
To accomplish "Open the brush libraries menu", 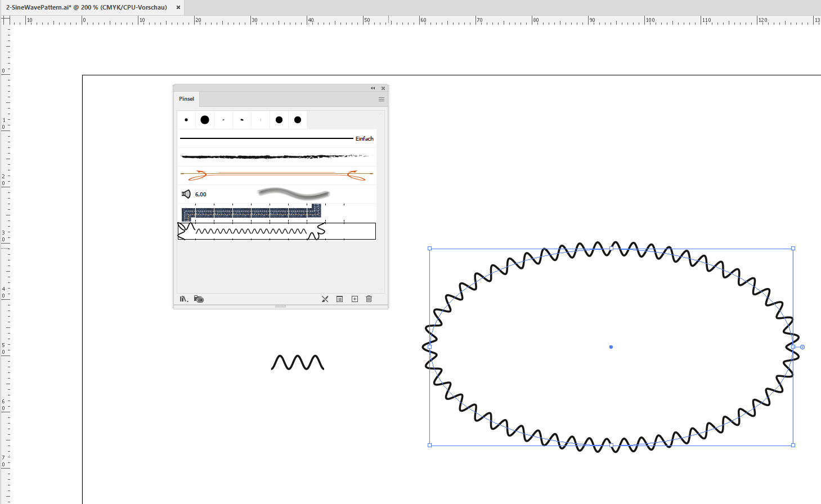I will 182,299.
